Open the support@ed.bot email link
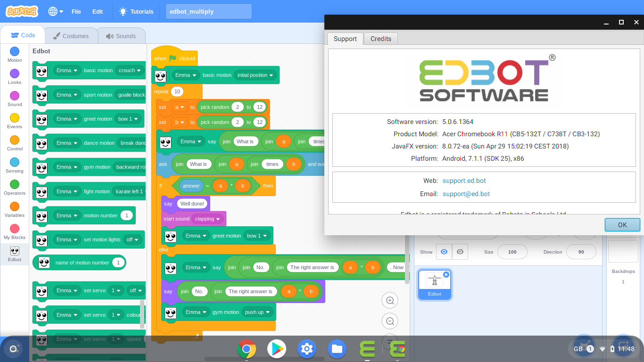 (x=466, y=194)
